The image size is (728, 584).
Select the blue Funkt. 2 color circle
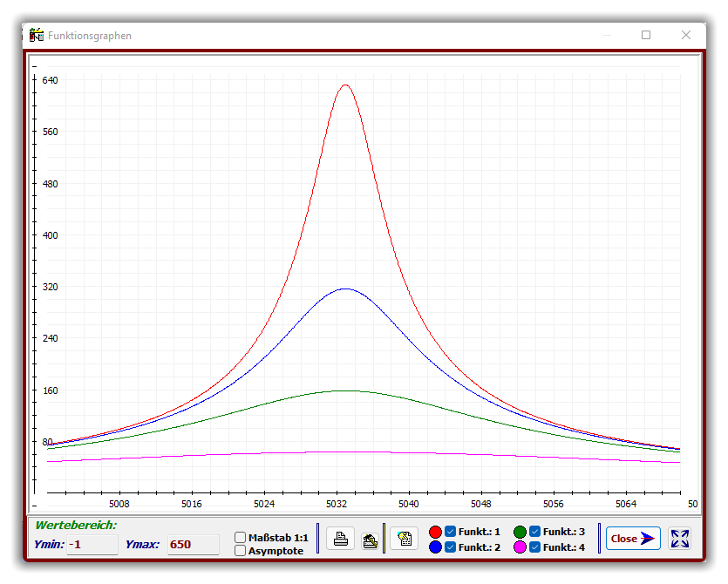tap(436, 547)
